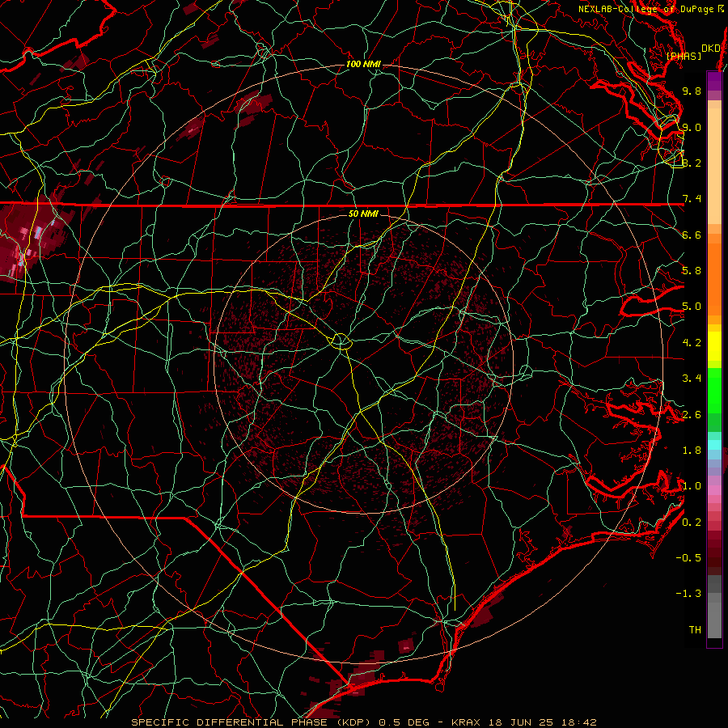Click the 1.8 scale value

(x=692, y=451)
